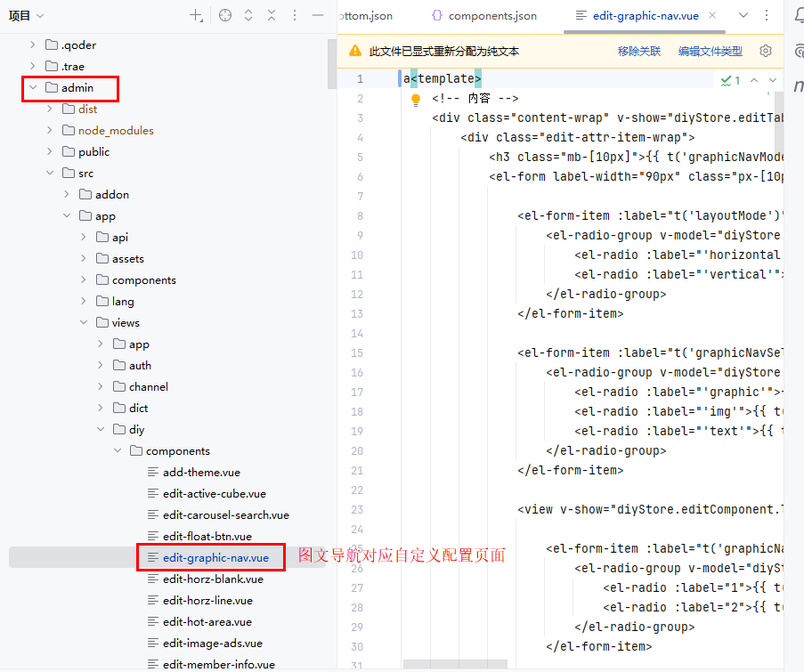The height and width of the screenshot is (672, 804).
Task: Expand the node_modules folder
Action: 50,130
